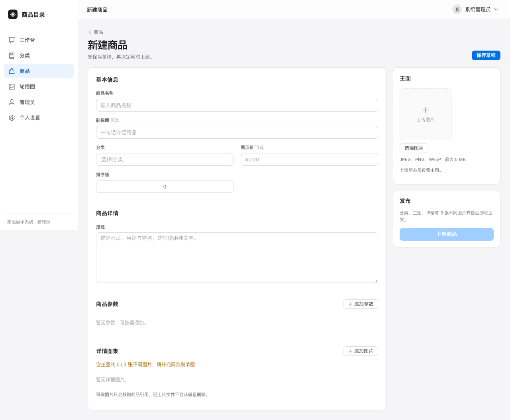
Task: Click the 暂无参数，可按需添加。 text
Action: [122, 323]
